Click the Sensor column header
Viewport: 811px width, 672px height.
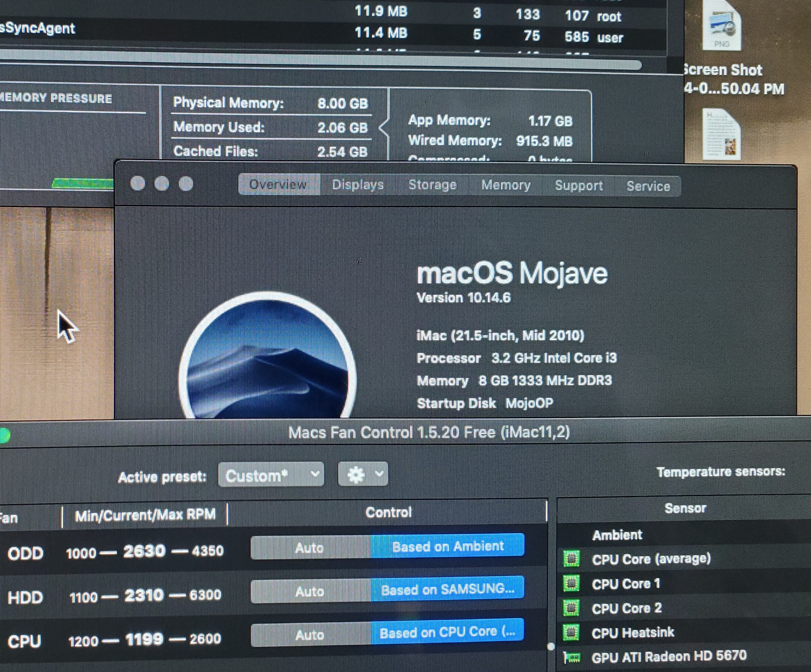685,508
